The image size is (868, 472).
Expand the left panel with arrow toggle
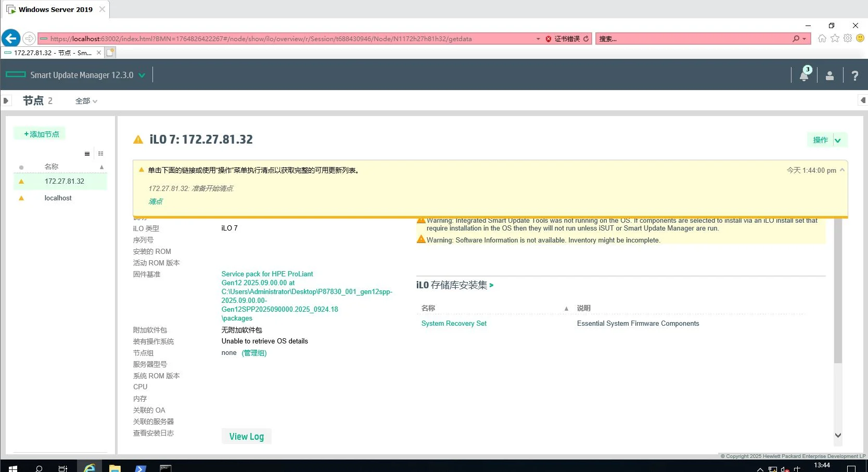pos(6,100)
